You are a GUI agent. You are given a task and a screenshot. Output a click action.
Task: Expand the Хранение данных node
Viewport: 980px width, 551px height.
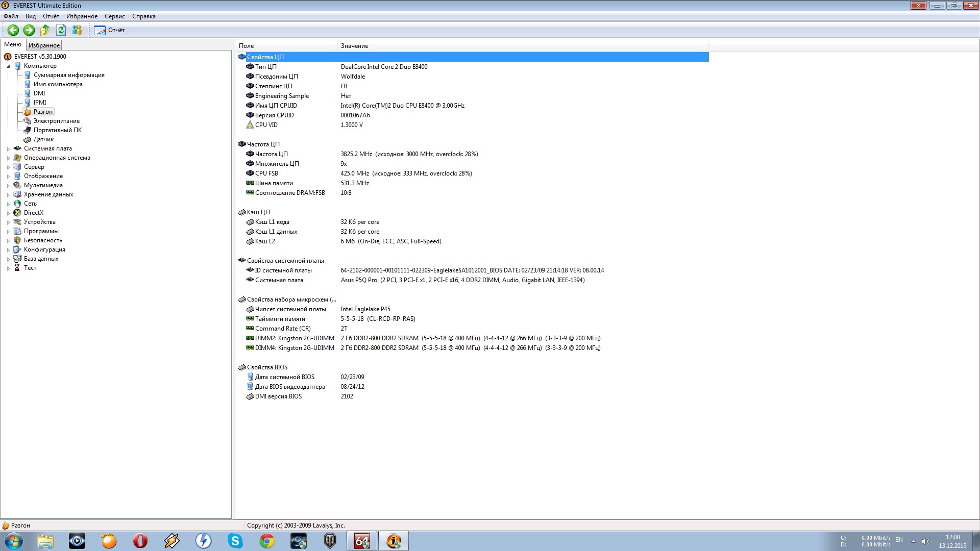[x=8, y=195]
